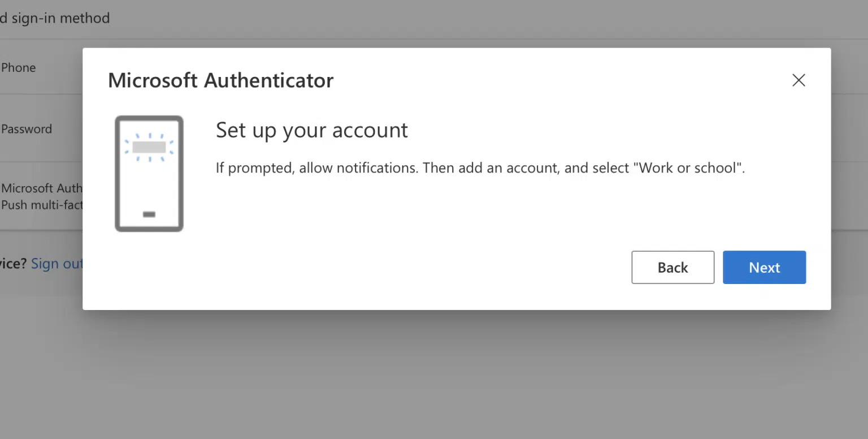Proceed by clicking Next
Viewport: 868px width, 439px height.
click(764, 267)
